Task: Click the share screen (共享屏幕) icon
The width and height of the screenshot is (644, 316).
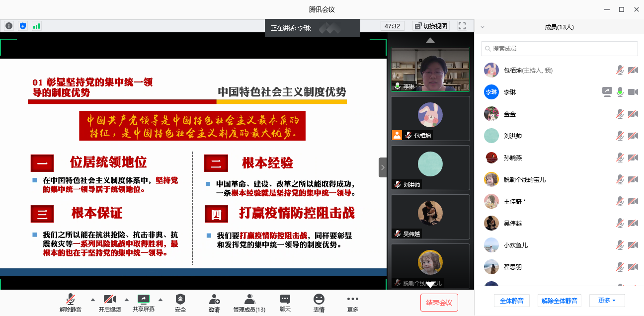Action: pos(143,299)
